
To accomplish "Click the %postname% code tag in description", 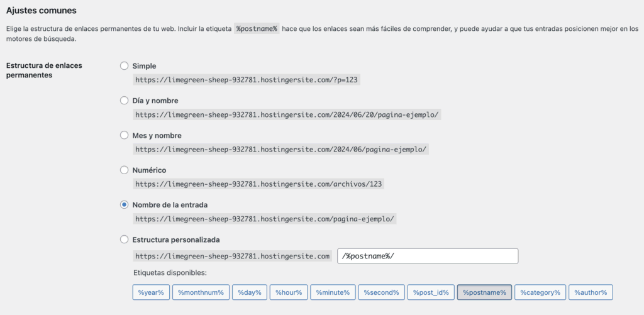I will (257, 29).
